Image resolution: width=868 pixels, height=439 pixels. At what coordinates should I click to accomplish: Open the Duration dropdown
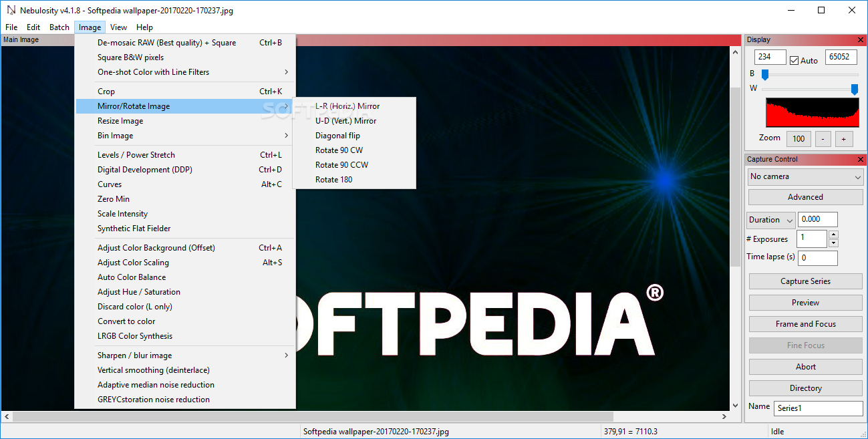point(770,220)
